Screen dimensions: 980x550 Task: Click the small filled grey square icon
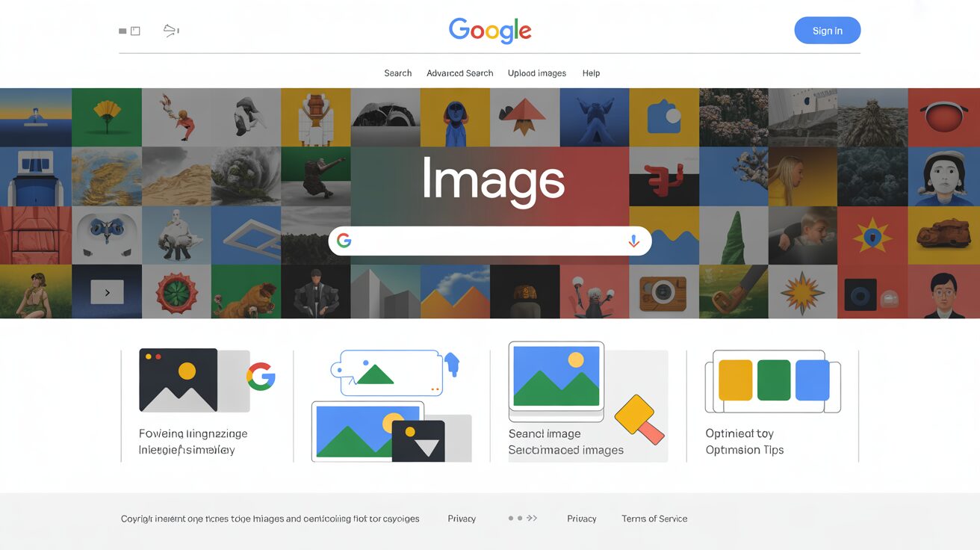point(122,31)
